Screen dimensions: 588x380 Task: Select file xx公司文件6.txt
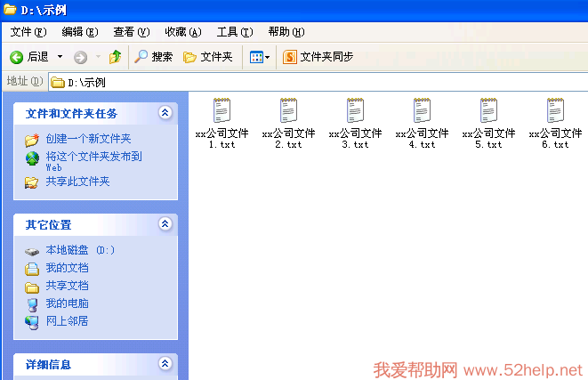(x=555, y=111)
